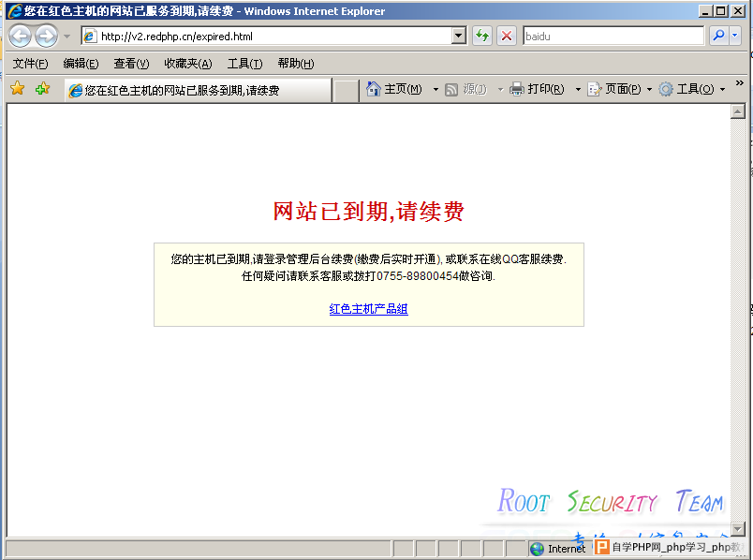753x560 pixels.
Task: Focus the baidu search box
Action: [x=613, y=36]
